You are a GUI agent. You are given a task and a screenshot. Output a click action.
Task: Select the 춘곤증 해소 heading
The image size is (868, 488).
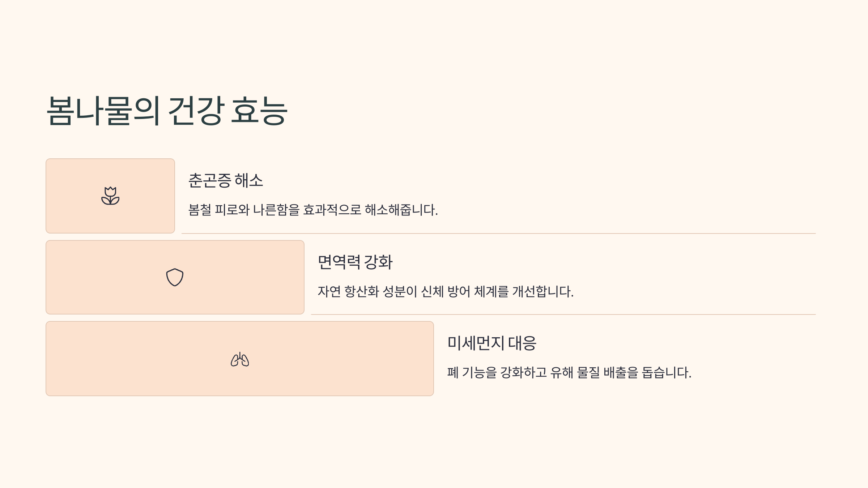[x=226, y=180]
